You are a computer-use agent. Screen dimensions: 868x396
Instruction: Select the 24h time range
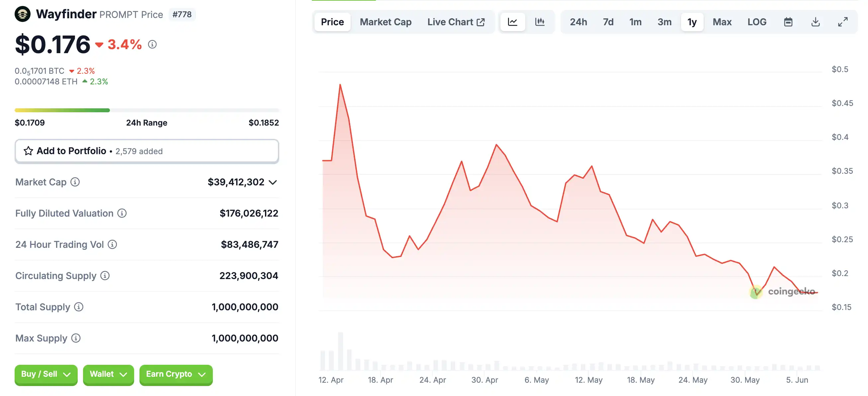[x=578, y=22]
